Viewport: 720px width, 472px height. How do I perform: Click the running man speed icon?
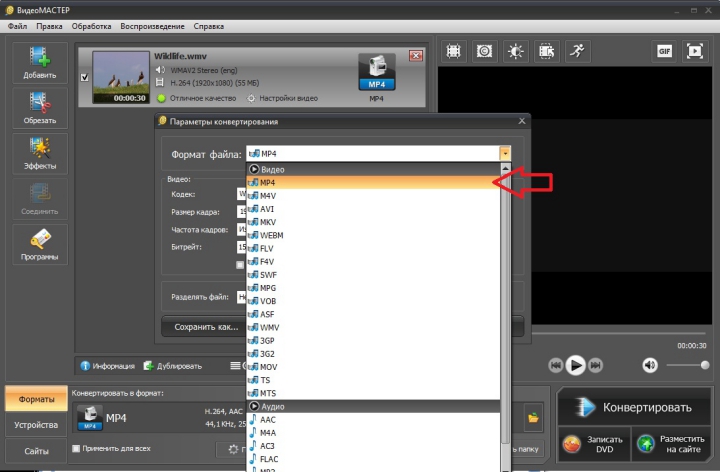tap(578, 51)
